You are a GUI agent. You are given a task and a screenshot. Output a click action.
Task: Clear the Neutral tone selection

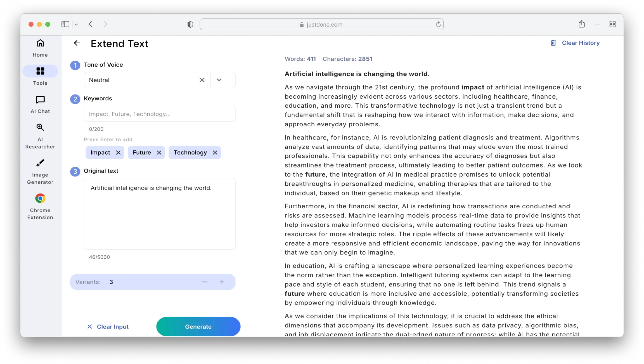202,80
